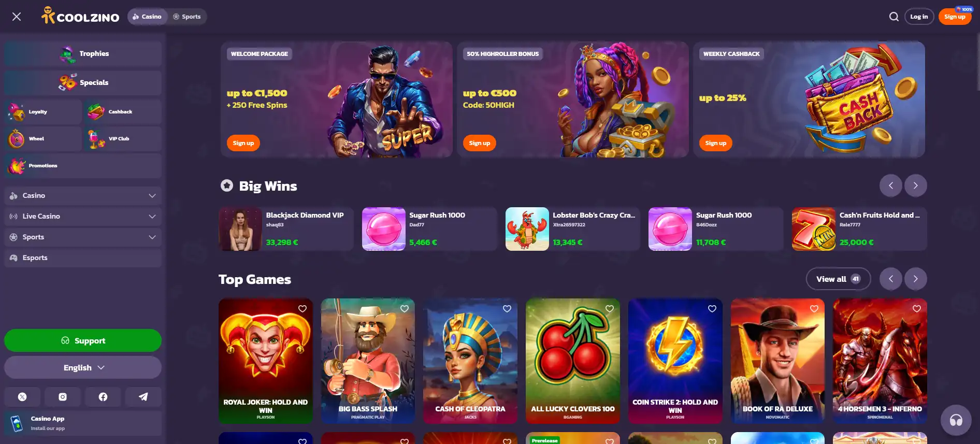Open the X (Twitter) social link

tap(22, 397)
